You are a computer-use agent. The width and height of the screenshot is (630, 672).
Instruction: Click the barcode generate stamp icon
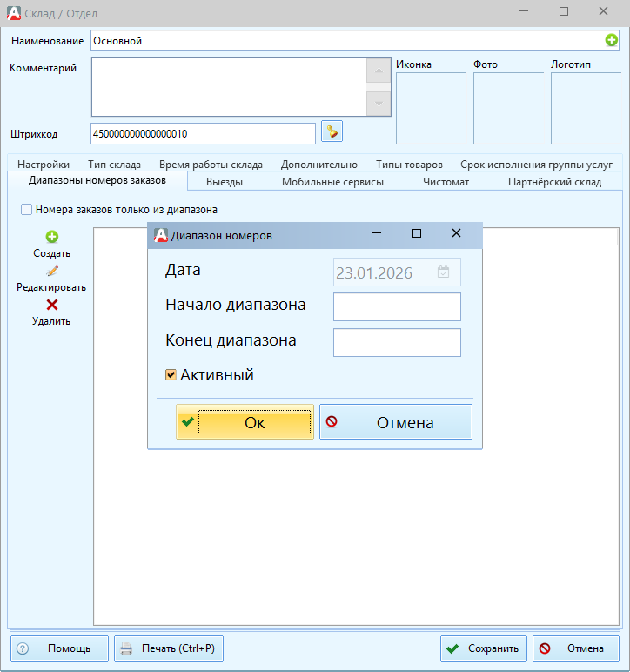click(x=332, y=131)
